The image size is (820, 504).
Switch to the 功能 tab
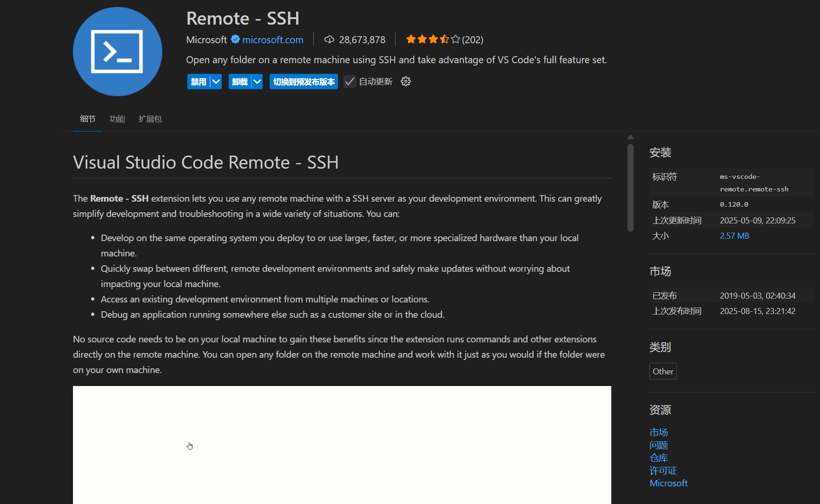[x=117, y=119]
